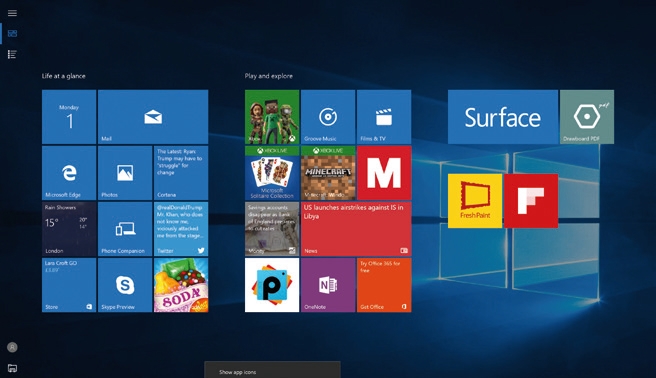This screenshot has width=656, height=378.
Task: Launch the Drawboard PDF tile
Action: tap(587, 117)
